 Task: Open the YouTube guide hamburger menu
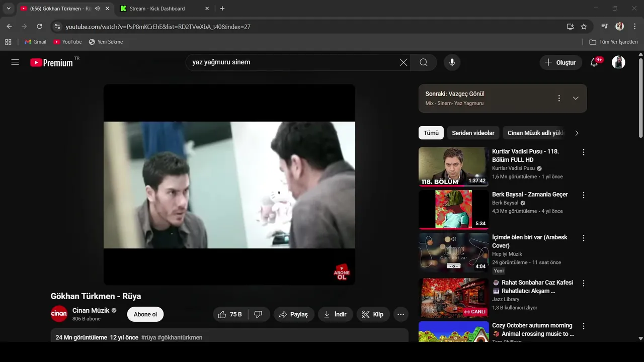tap(15, 62)
